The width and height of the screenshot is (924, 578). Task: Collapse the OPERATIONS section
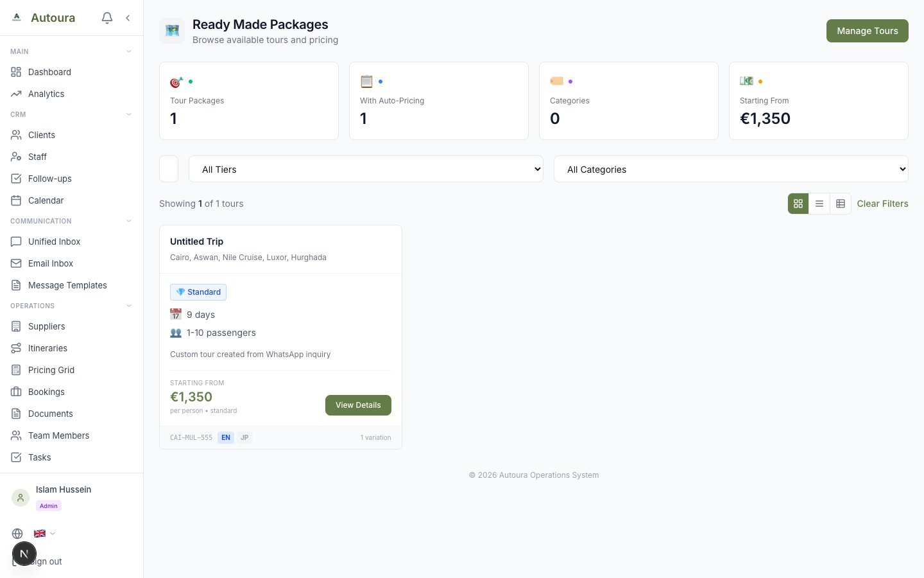[129, 306]
